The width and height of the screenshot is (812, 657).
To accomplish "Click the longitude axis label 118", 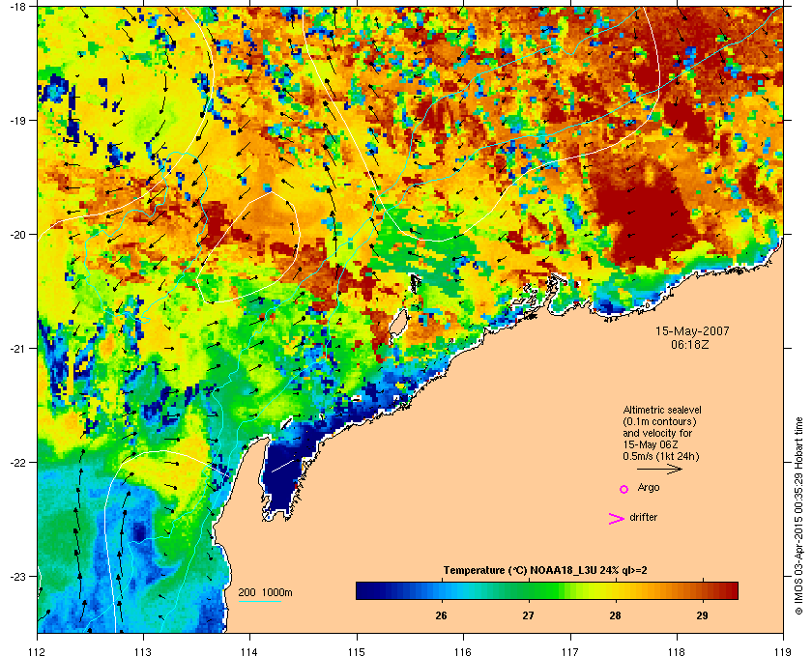I will [x=677, y=652].
